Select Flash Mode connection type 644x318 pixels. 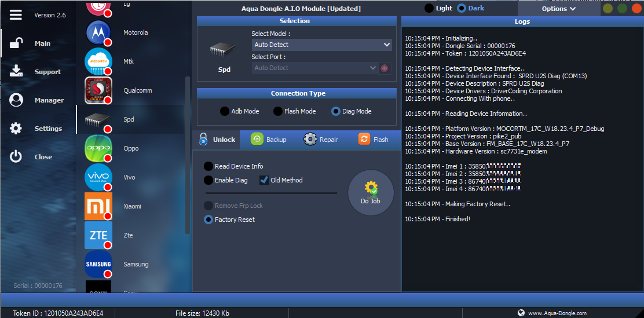click(x=294, y=111)
